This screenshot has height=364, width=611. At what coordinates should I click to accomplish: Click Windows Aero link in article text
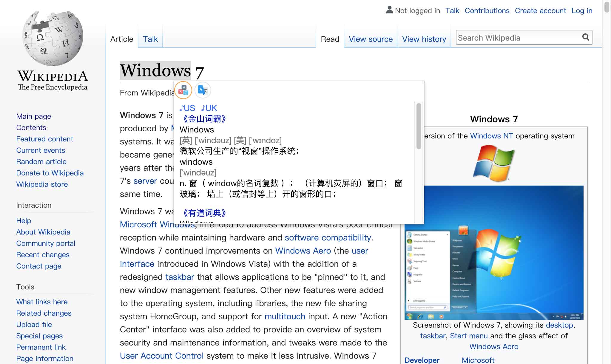(x=303, y=251)
